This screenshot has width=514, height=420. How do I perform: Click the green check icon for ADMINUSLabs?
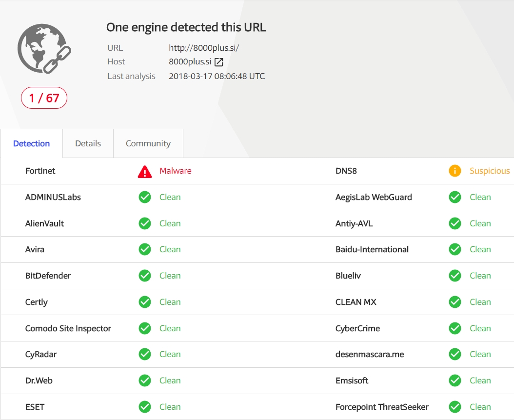145,197
